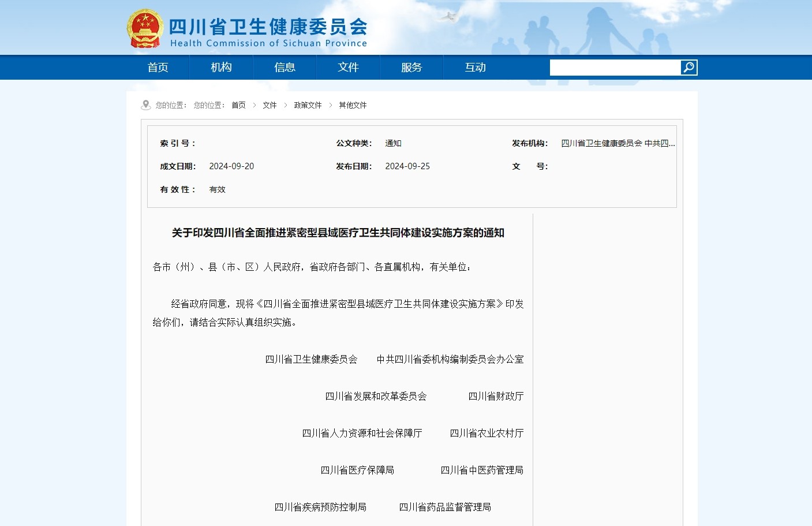
Task: Click the 有效性 label
Action: point(178,189)
